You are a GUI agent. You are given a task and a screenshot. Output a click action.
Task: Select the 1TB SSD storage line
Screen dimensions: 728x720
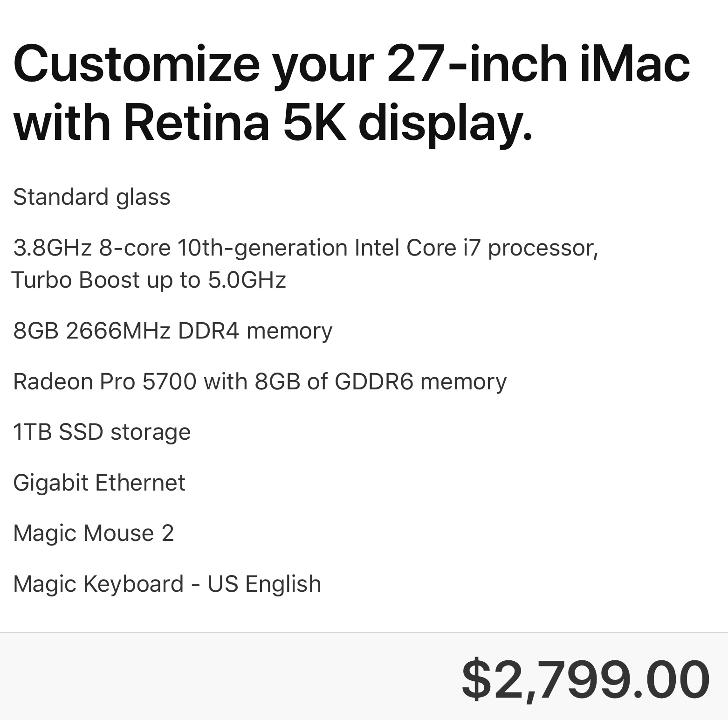click(102, 432)
